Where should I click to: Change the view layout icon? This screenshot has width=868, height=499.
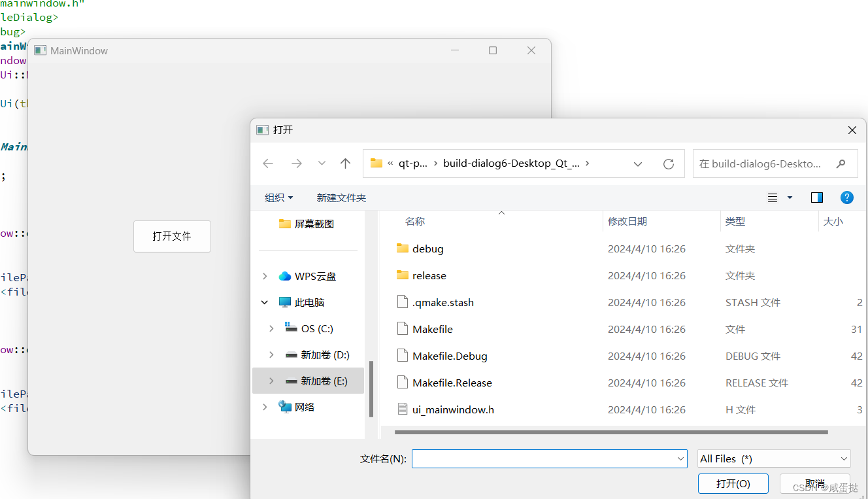coord(773,198)
